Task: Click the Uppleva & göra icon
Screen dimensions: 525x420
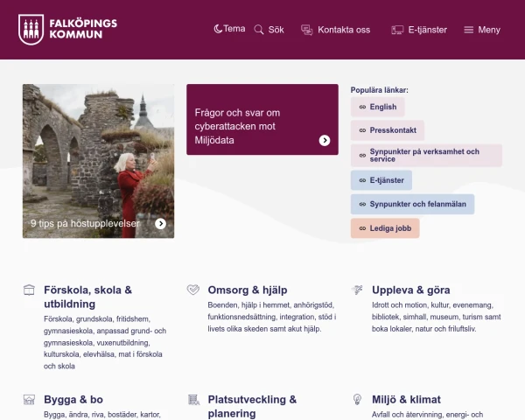Action: pos(357,290)
